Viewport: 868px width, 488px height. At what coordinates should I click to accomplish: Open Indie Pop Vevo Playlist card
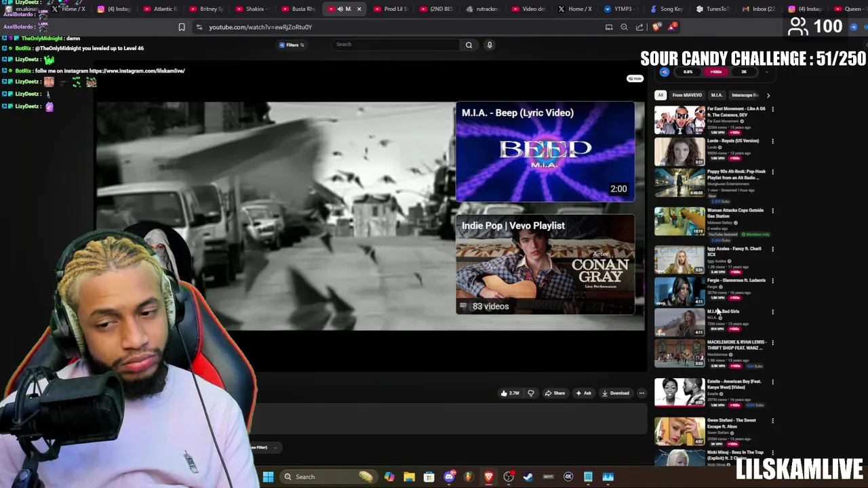click(545, 265)
